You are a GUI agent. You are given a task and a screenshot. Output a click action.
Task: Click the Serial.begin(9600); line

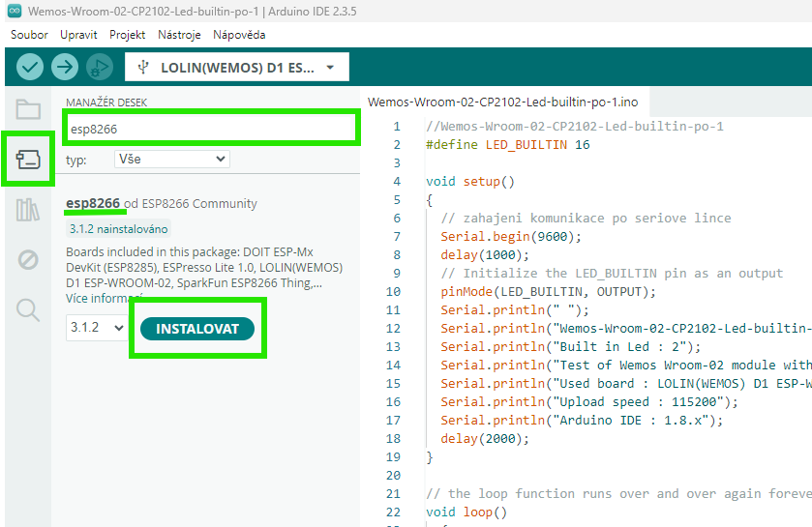coord(511,236)
